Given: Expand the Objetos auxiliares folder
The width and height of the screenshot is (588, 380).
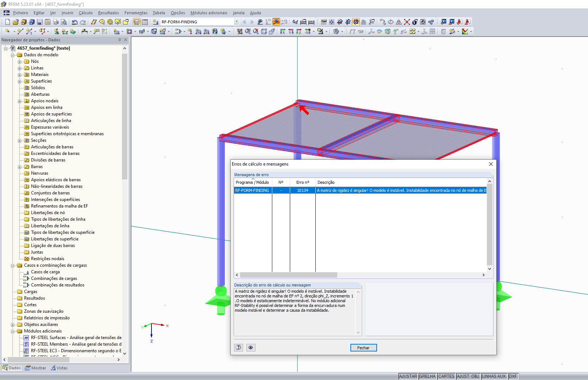Looking at the screenshot, I should click(x=13, y=324).
